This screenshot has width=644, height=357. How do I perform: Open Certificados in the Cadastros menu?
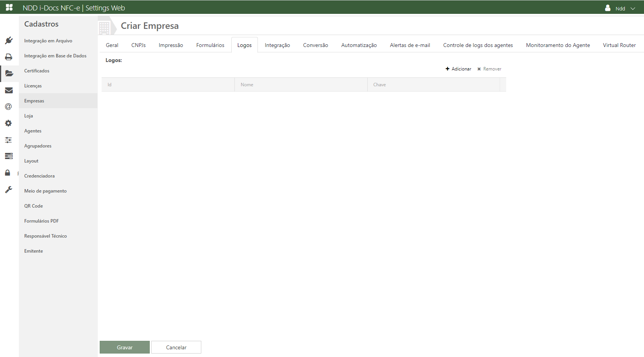pyautogui.click(x=37, y=71)
